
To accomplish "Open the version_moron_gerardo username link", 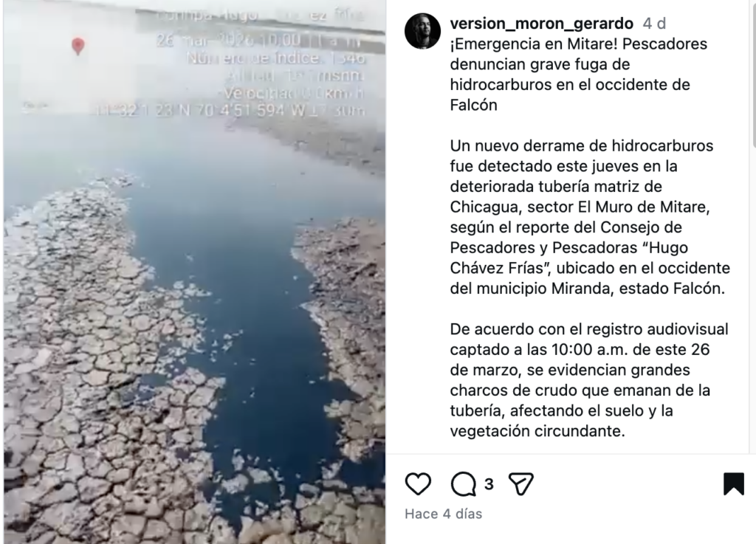I will pyautogui.click(x=541, y=23).
